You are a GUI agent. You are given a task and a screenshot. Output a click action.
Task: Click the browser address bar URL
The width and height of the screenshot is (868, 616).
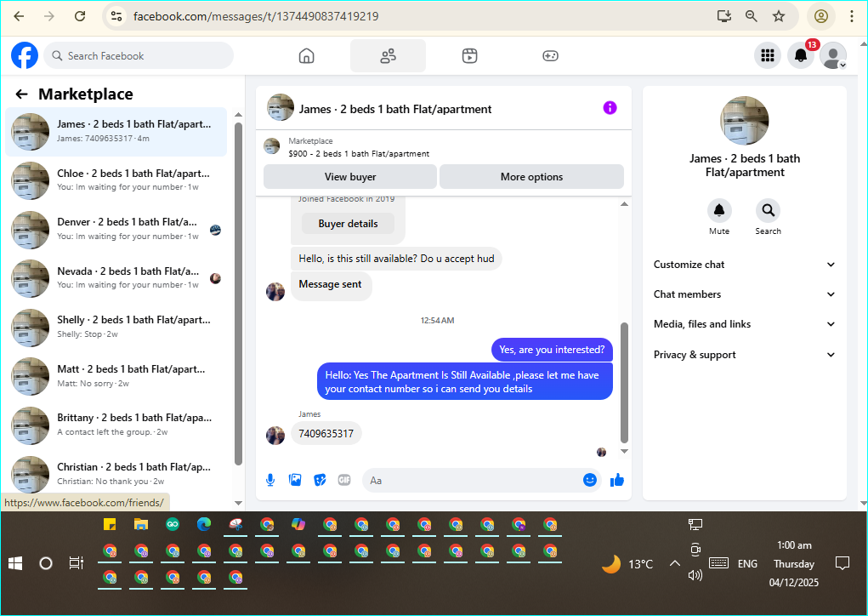point(256,16)
